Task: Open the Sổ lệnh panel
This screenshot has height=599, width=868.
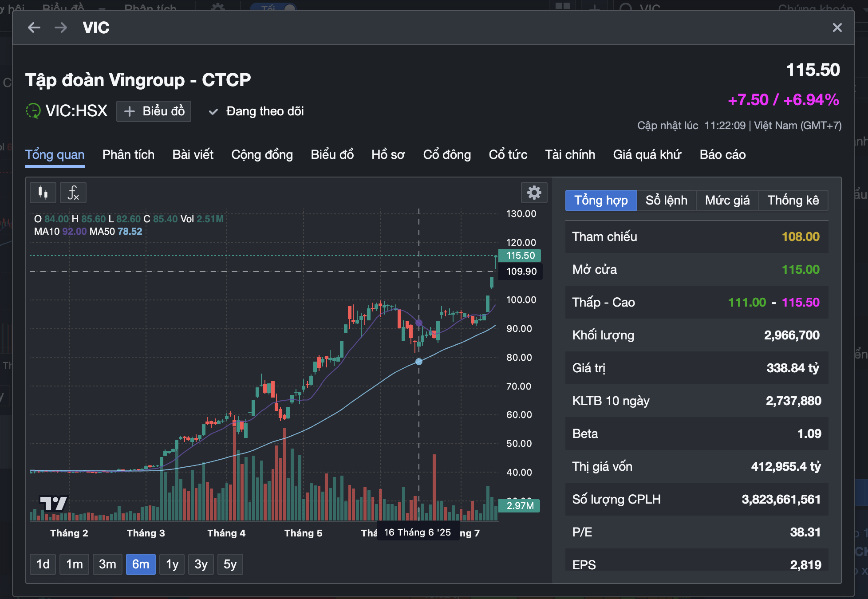Action: pyautogui.click(x=666, y=200)
